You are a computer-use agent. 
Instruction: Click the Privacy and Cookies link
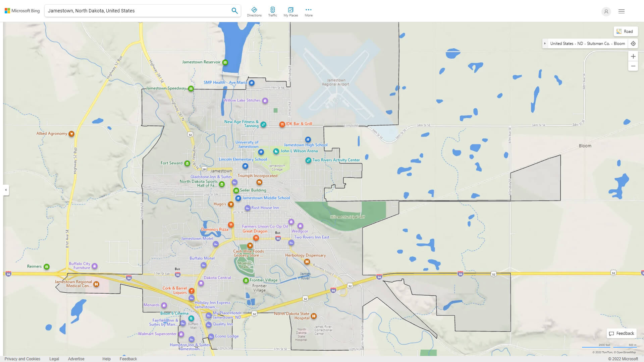pyautogui.click(x=22, y=358)
